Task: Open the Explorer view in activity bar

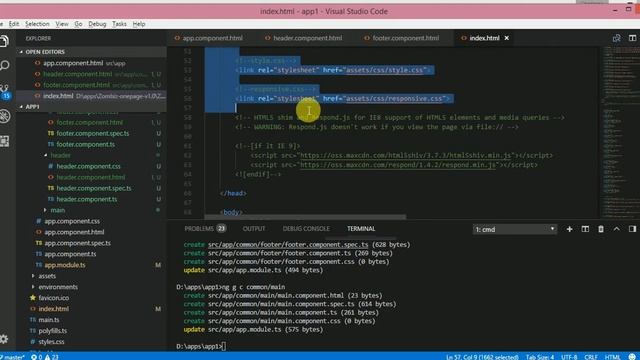Action: pos(4,41)
